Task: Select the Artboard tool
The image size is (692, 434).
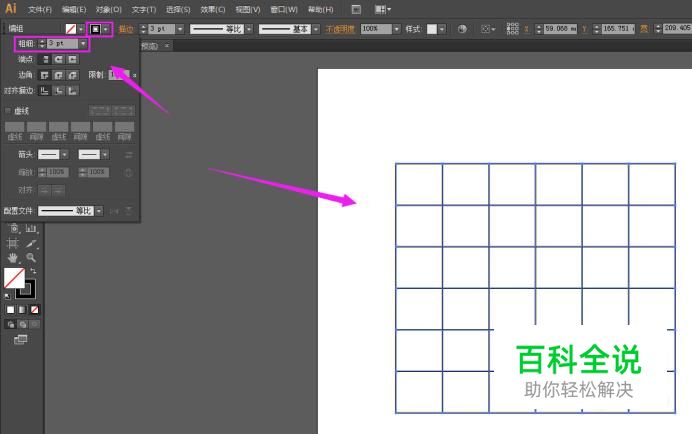Action: [x=13, y=243]
